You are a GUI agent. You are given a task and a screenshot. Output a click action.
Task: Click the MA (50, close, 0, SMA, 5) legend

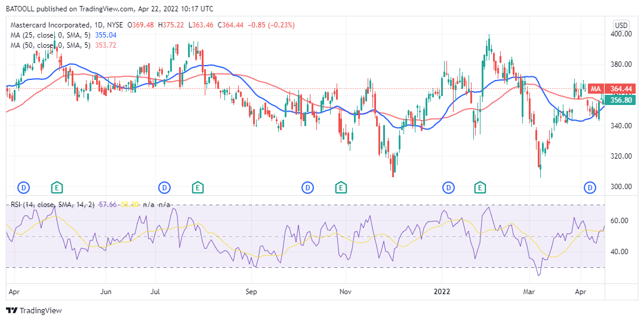coord(51,45)
